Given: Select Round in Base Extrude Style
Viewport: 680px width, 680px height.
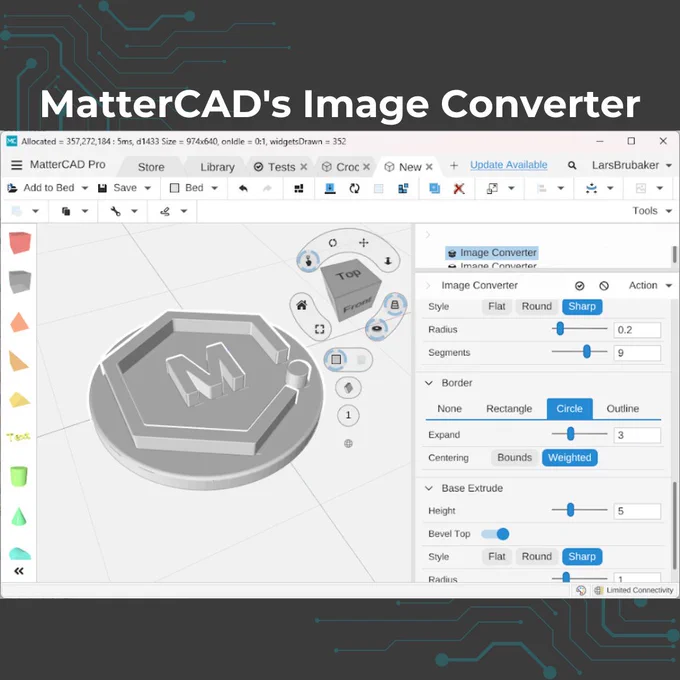Looking at the screenshot, I should (x=536, y=556).
